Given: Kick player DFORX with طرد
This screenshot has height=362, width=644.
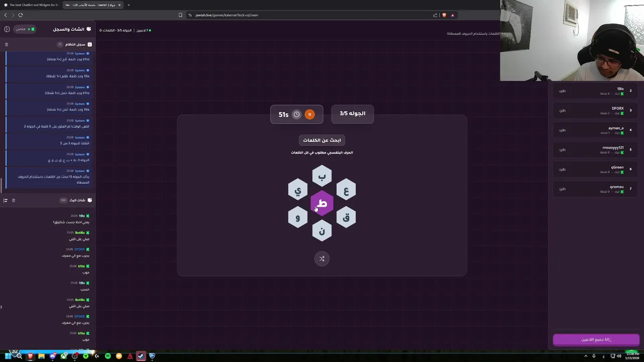Looking at the screenshot, I should (562, 111).
